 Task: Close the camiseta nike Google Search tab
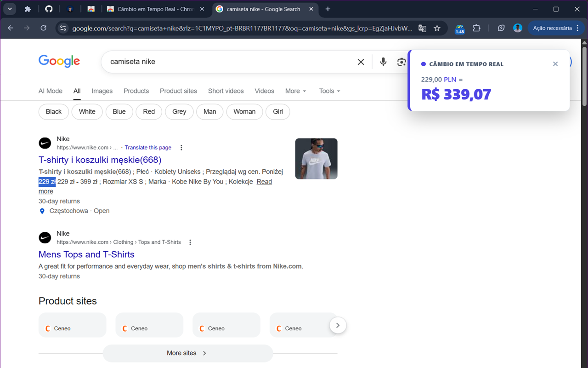pos(311,9)
